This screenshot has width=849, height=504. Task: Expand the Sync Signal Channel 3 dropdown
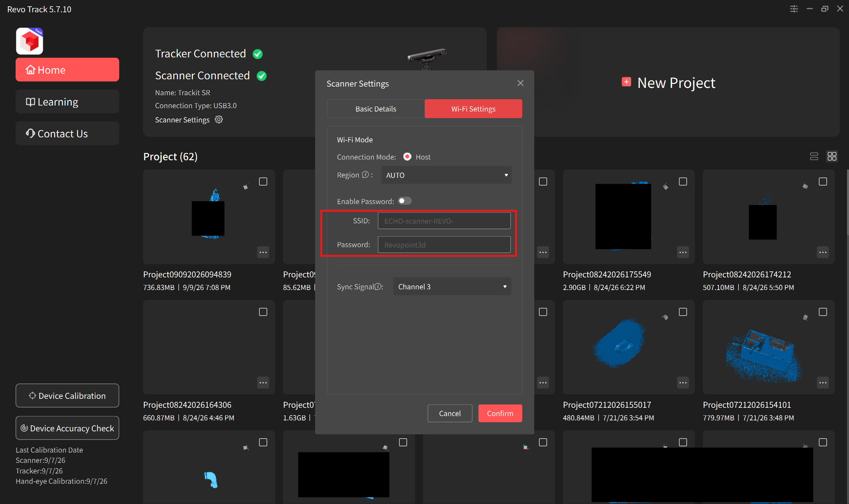pos(452,287)
